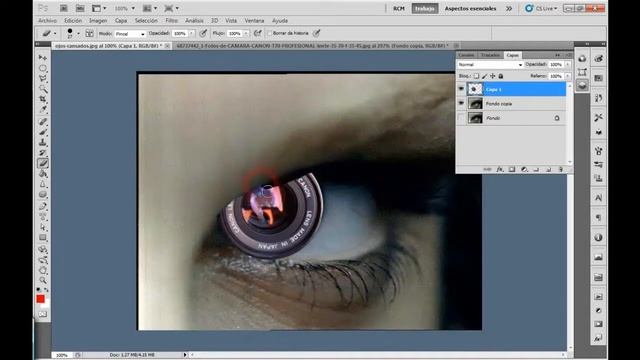This screenshot has height=360, width=640.
Task: Select the Eyedropper tool
Action: (x=42, y=109)
